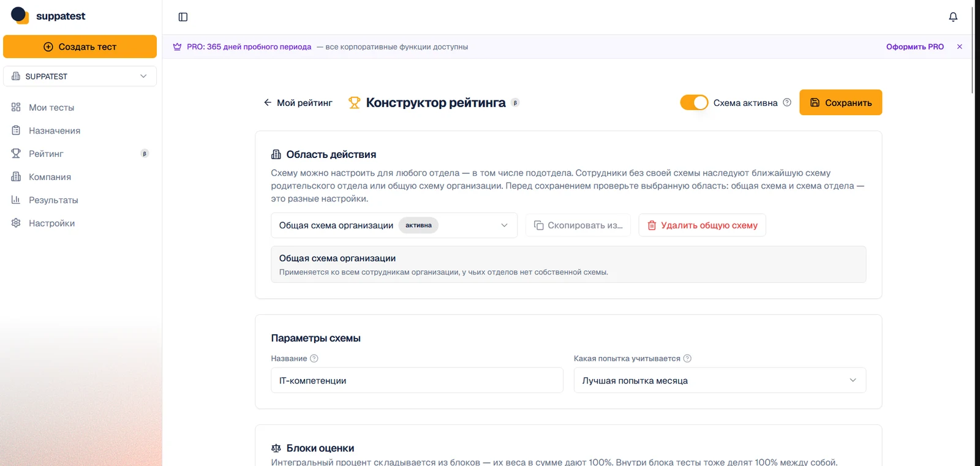Open Мои тесты section

[51, 107]
